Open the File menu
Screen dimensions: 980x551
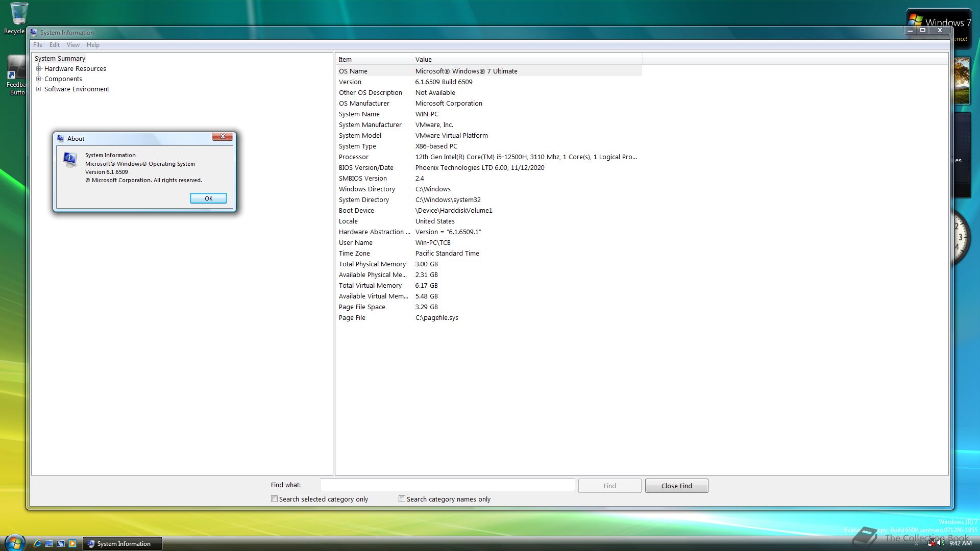click(38, 45)
